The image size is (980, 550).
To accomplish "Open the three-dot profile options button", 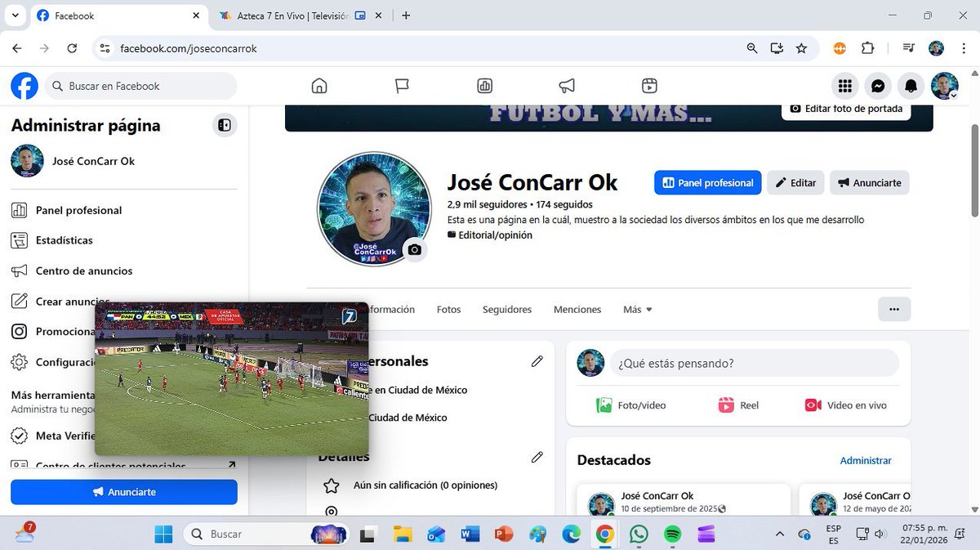I will [x=894, y=309].
